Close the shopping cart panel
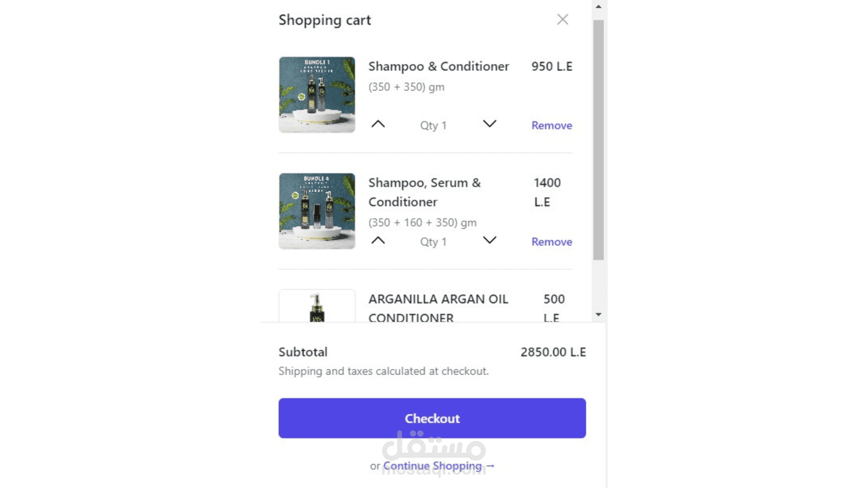868x488 pixels. tap(562, 19)
